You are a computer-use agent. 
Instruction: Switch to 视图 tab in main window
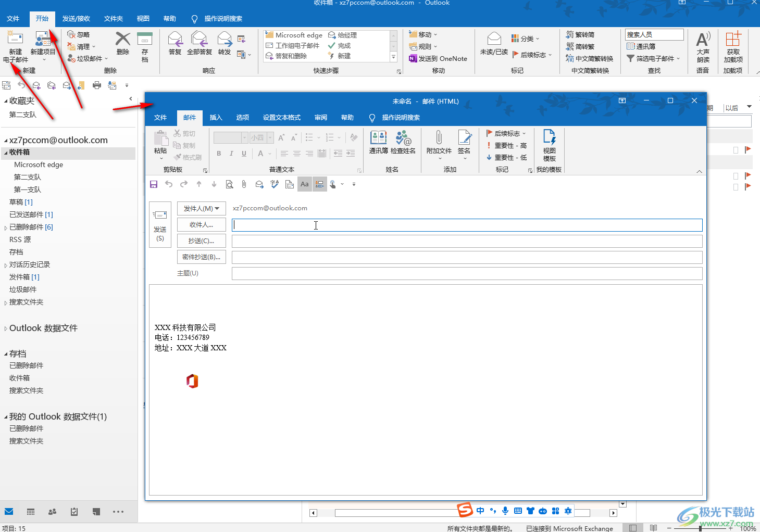(x=143, y=19)
